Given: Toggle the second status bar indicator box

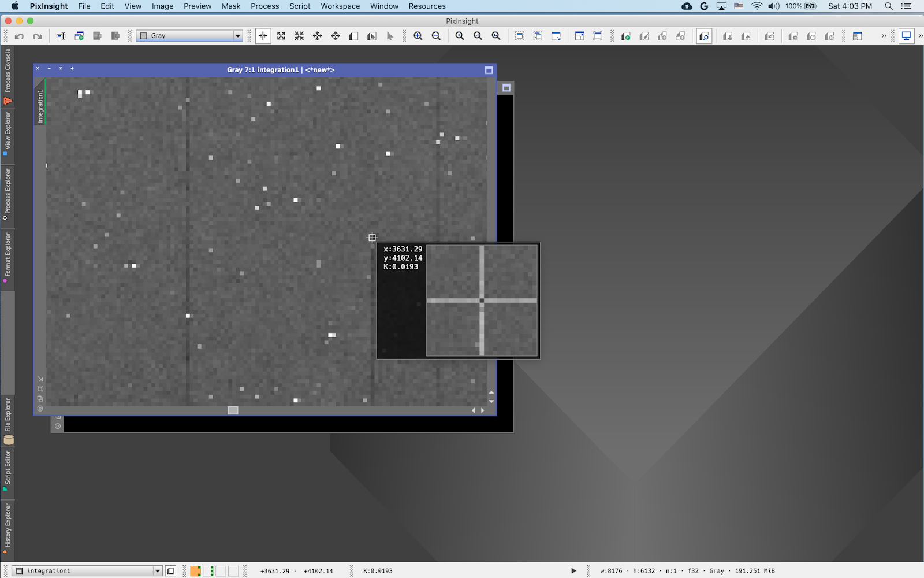Looking at the screenshot, I should [208, 571].
